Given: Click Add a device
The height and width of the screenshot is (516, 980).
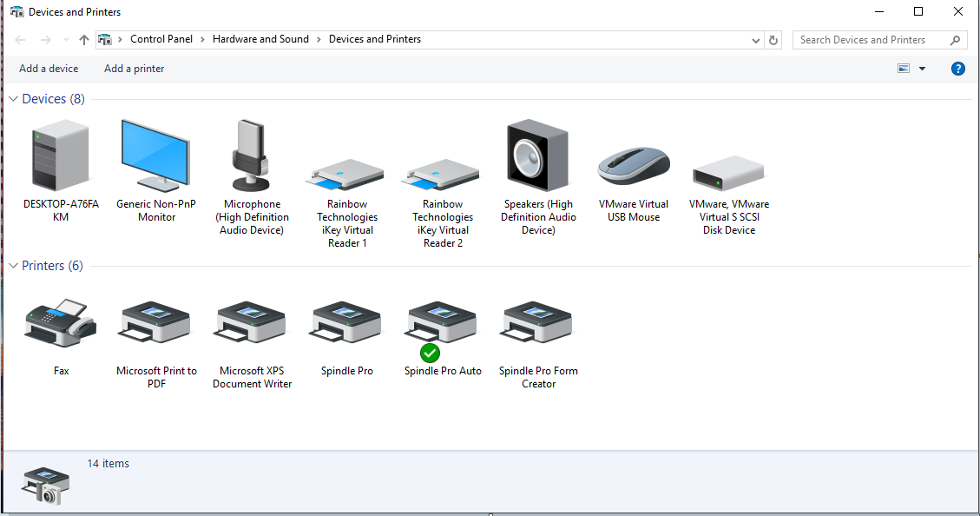Looking at the screenshot, I should pyautogui.click(x=49, y=69).
